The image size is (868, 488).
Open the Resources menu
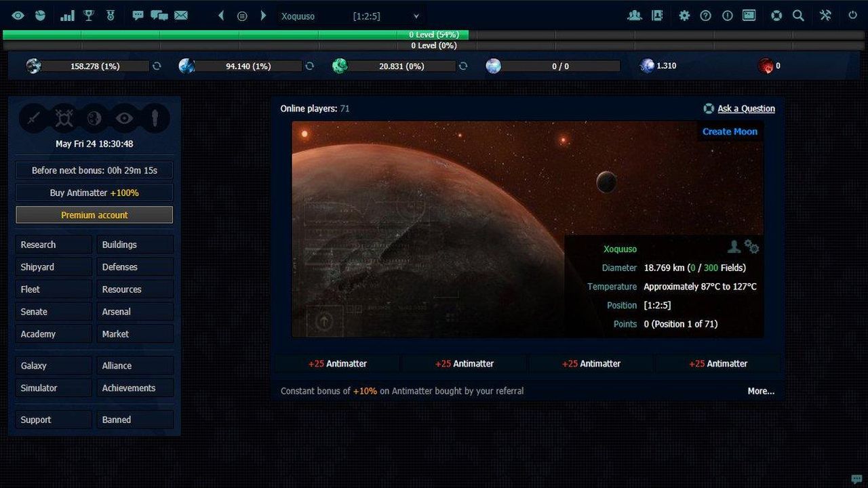(x=135, y=289)
